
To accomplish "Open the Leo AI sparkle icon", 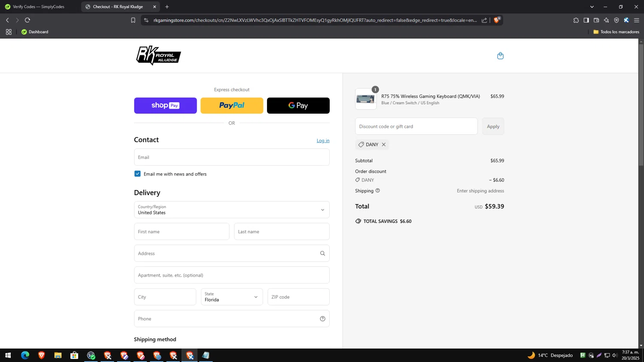I will [x=606, y=20].
